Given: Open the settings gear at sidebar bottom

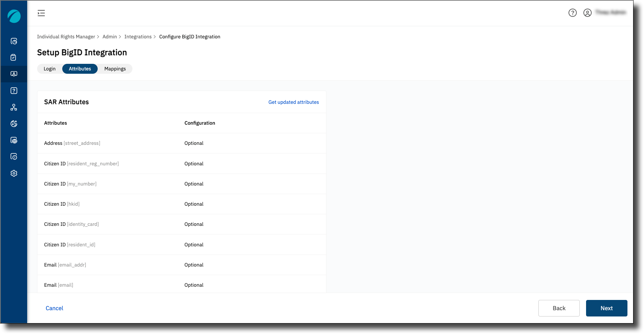Looking at the screenshot, I should coord(14,173).
